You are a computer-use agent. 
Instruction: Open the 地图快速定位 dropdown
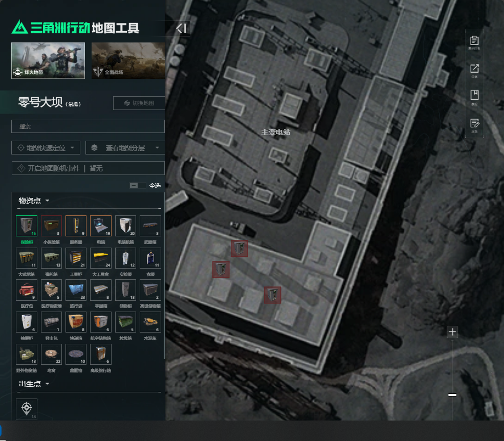pos(46,148)
